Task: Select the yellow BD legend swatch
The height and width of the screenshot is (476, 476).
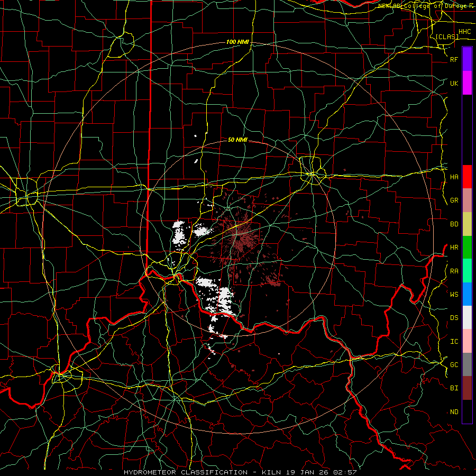Action: coord(467,224)
